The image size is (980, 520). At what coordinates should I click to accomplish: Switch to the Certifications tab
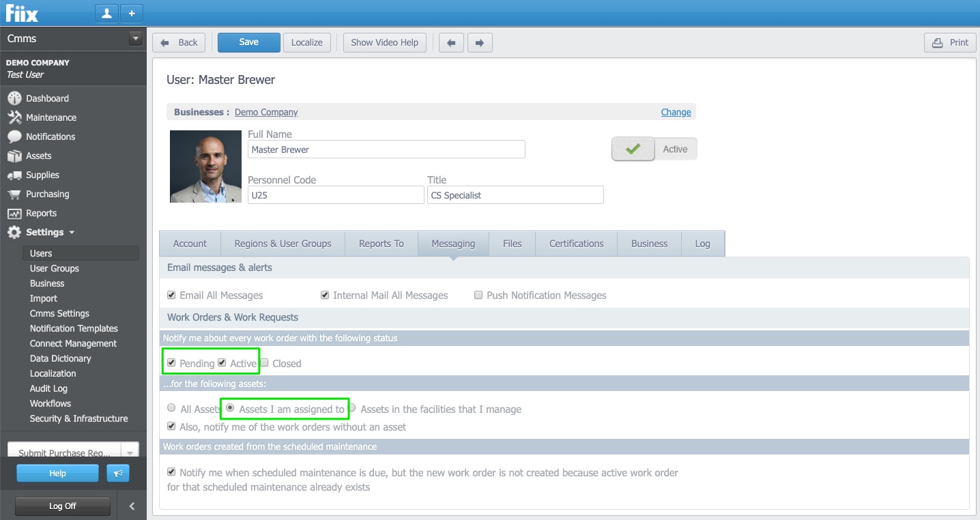(576, 244)
